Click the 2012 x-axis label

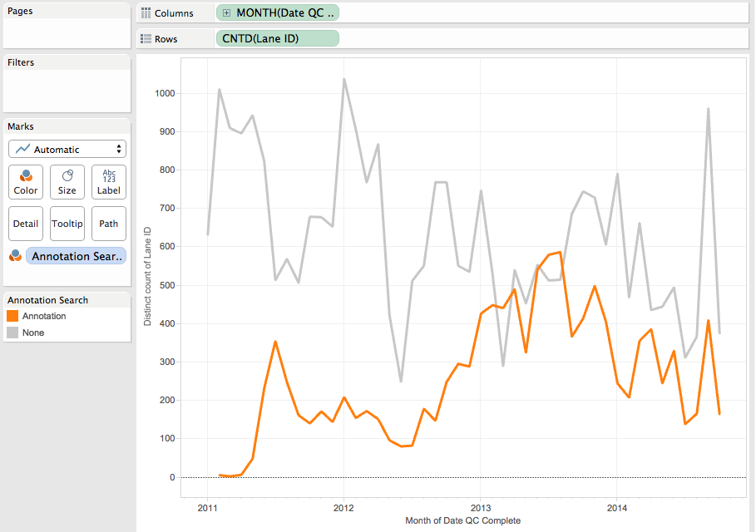tap(343, 508)
